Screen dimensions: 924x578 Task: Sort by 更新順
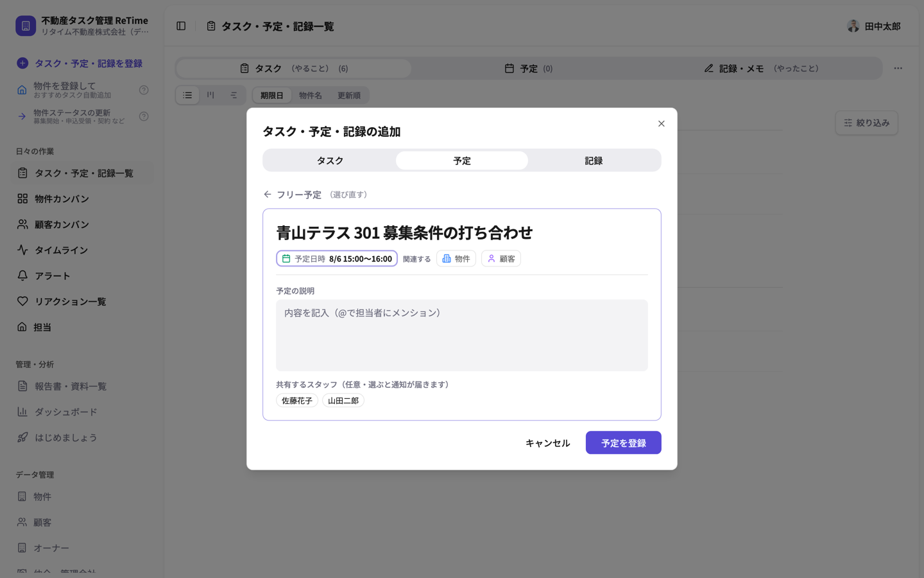pyautogui.click(x=349, y=95)
